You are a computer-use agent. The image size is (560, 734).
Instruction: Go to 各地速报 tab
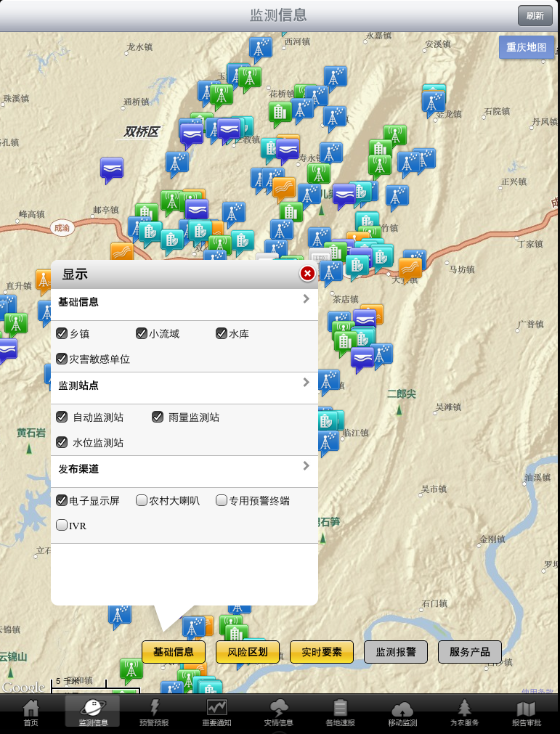point(341,713)
